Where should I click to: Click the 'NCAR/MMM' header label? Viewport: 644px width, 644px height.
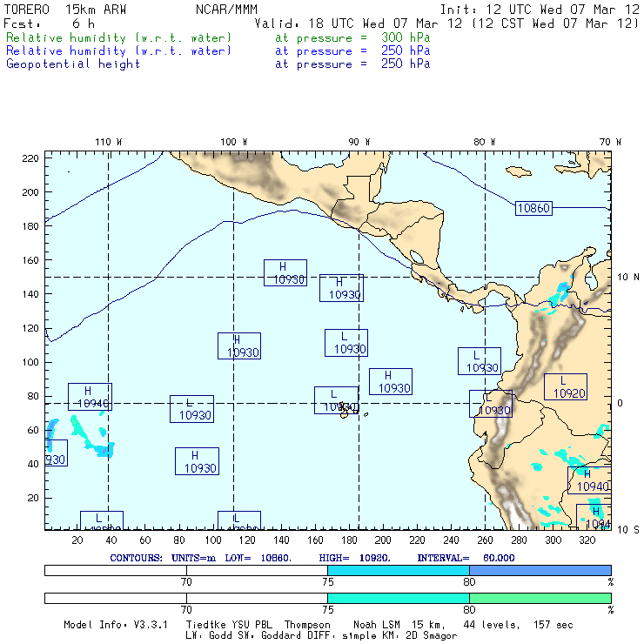pyautogui.click(x=226, y=10)
